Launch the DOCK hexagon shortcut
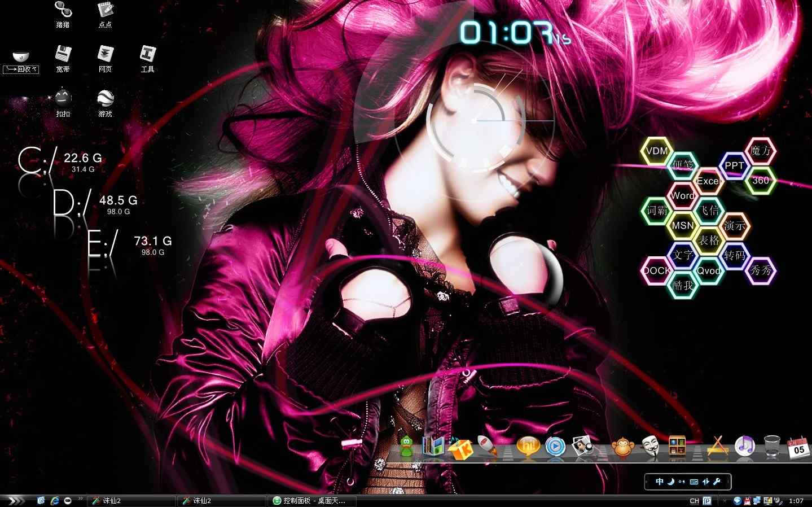The image size is (812, 507). click(x=657, y=270)
